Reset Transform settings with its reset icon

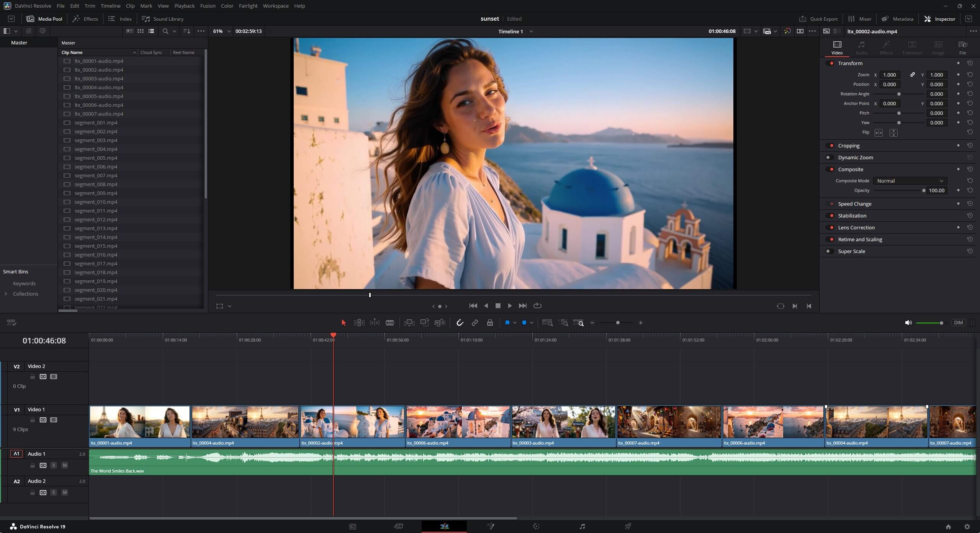click(970, 63)
